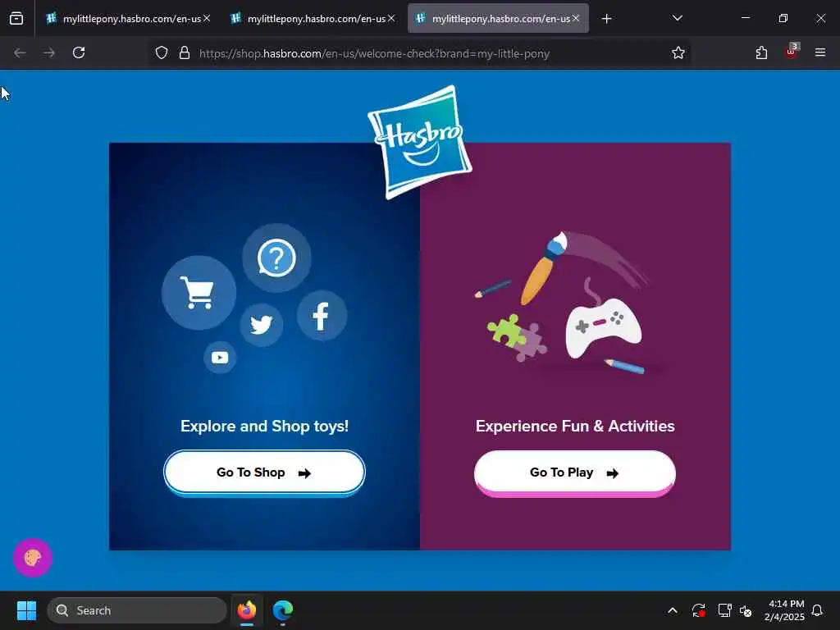Show hidden system tray icons
Image resolution: width=840 pixels, height=630 pixels.
tap(673, 610)
